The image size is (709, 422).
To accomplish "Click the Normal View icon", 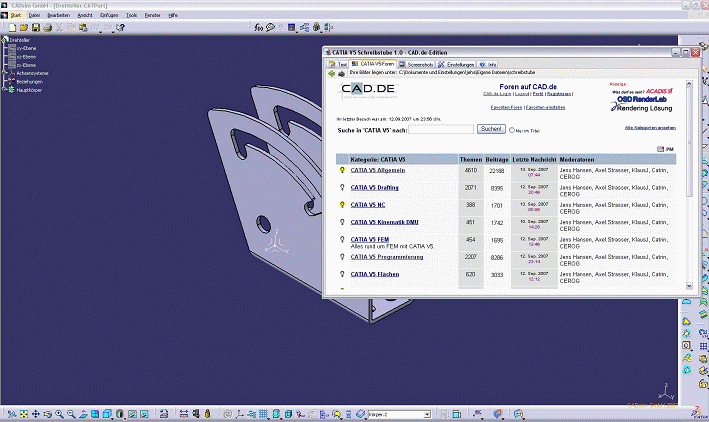I will [83, 414].
